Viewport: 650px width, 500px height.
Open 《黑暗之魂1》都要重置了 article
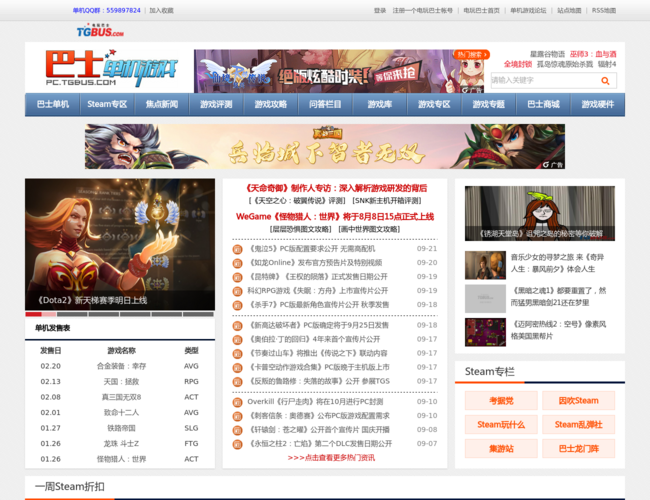coord(558,296)
